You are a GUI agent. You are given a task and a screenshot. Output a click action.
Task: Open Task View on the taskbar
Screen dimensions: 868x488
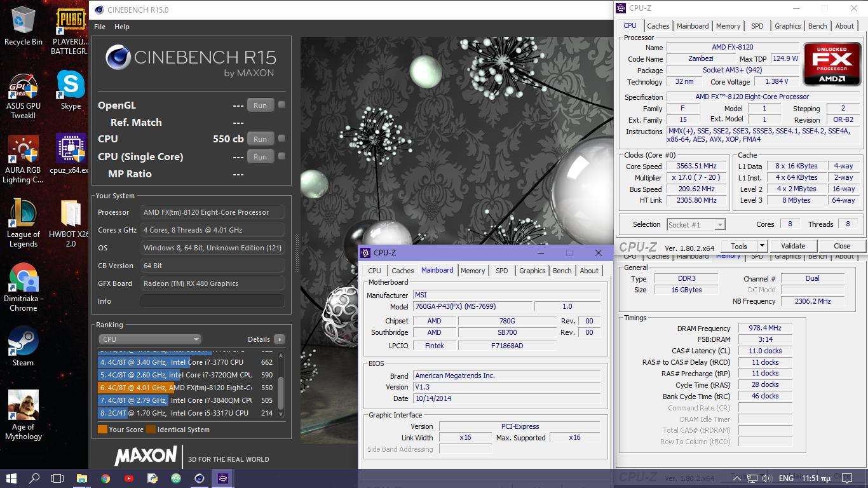coord(57,478)
